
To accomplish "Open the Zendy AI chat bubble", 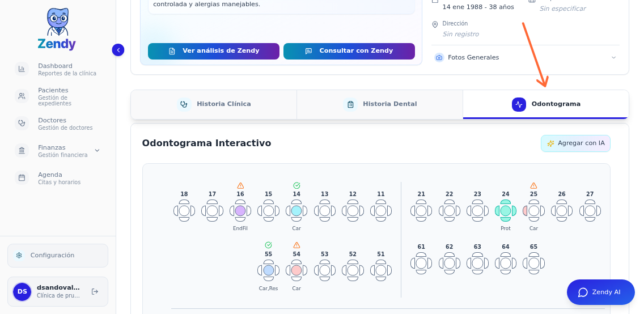I will click(x=600, y=292).
